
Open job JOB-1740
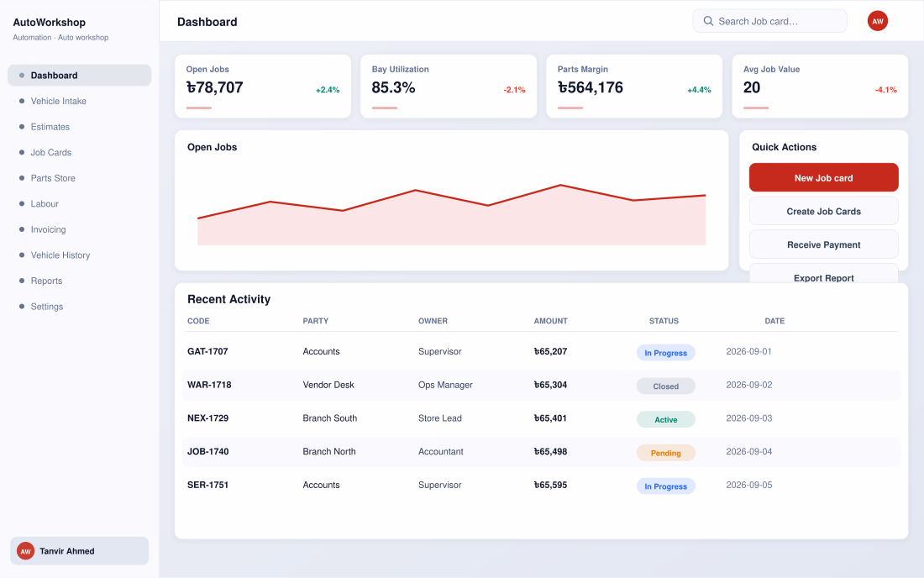(x=208, y=451)
